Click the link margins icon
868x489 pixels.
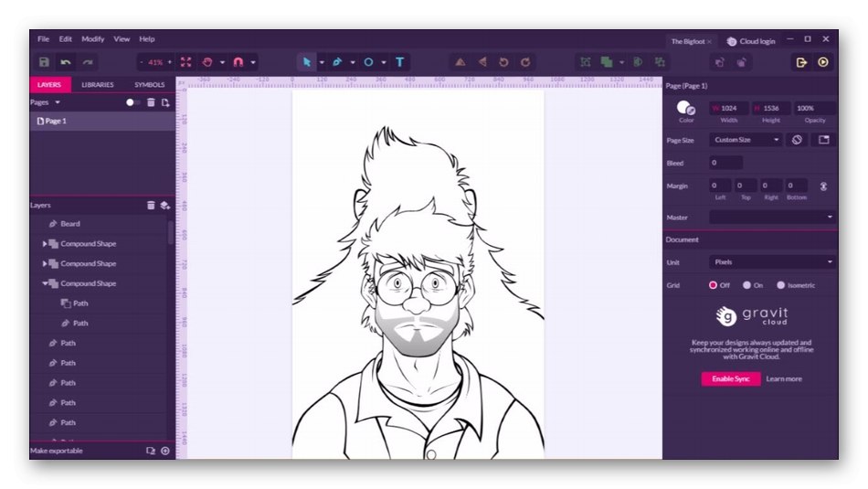[x=824, y=186]
